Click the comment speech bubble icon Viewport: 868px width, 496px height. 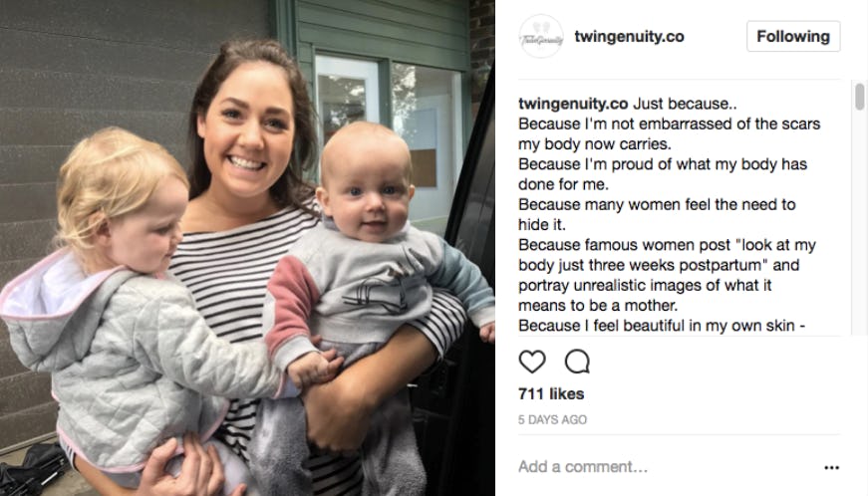point(577,362)
